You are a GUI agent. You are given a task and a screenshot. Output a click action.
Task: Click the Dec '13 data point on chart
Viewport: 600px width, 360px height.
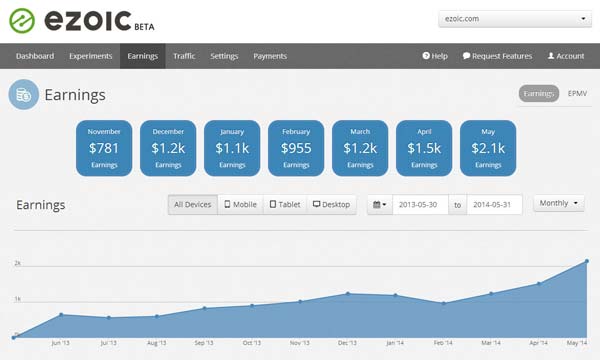tap(348, 294)
